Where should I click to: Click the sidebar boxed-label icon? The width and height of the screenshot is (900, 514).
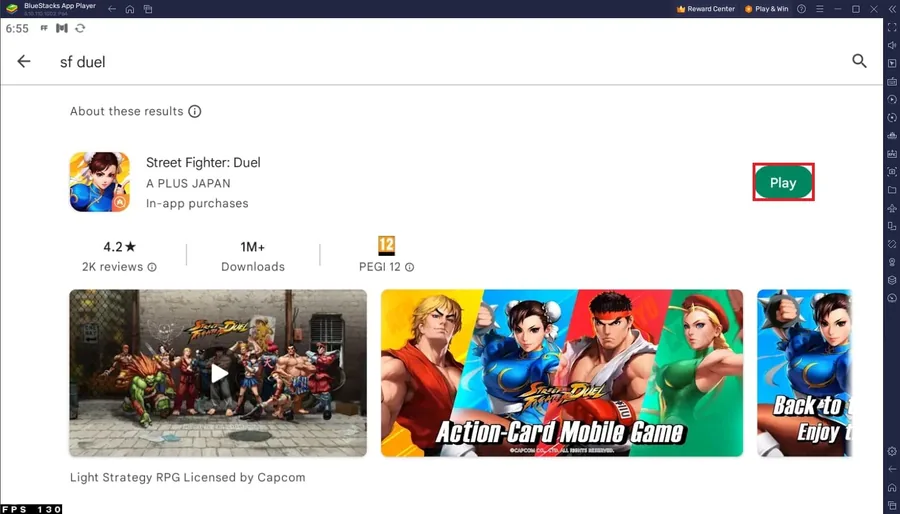pyautogui.click(x=891, y=154)
